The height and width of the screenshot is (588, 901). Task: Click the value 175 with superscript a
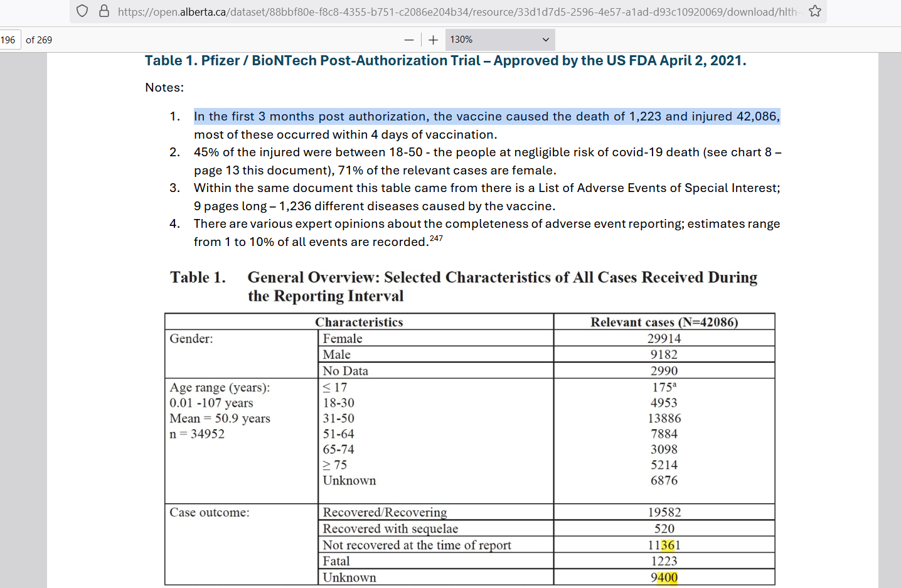point(664,387)
